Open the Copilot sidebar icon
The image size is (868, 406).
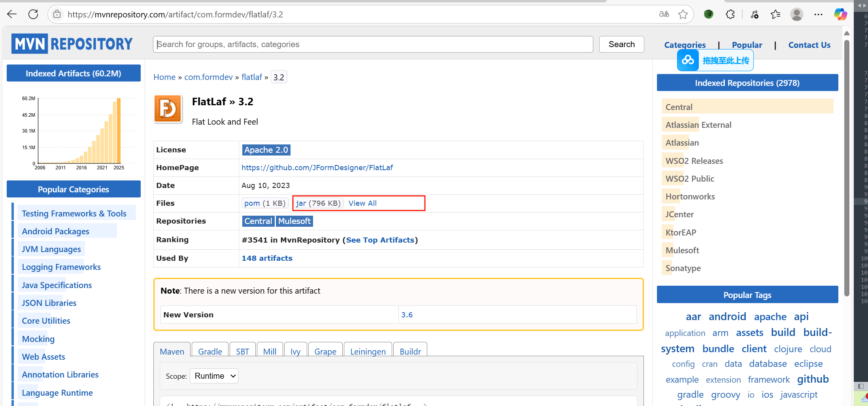840,15
